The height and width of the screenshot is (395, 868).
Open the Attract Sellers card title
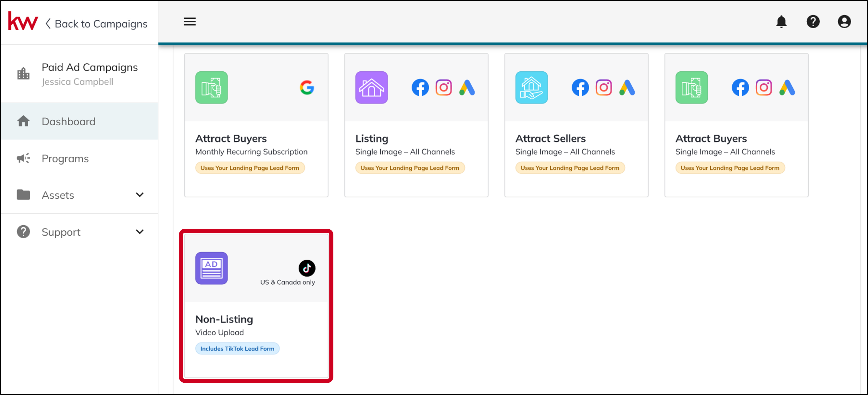551,138
